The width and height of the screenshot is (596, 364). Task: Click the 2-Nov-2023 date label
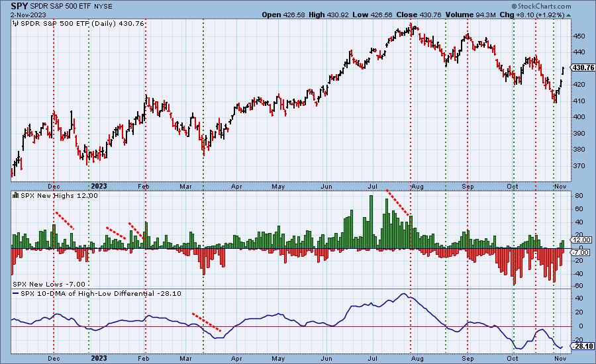tap(28, 15)
